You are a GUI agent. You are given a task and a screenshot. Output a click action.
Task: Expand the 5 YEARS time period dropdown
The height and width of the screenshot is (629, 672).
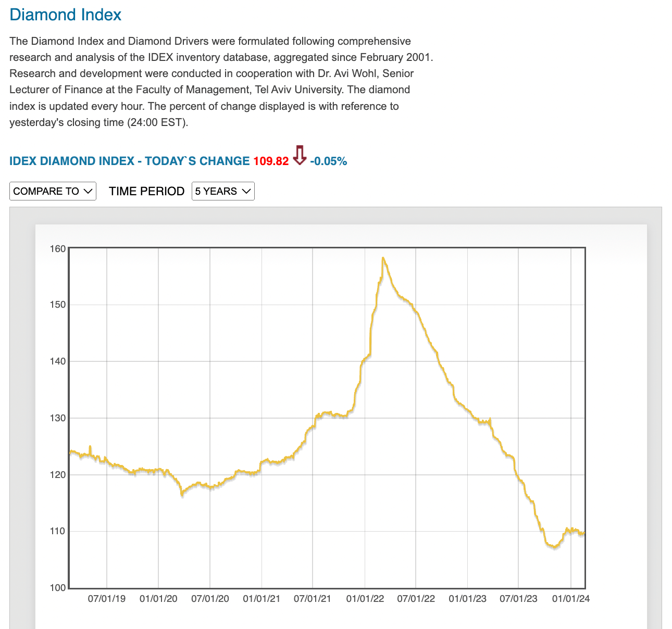[x=223, y=191]
